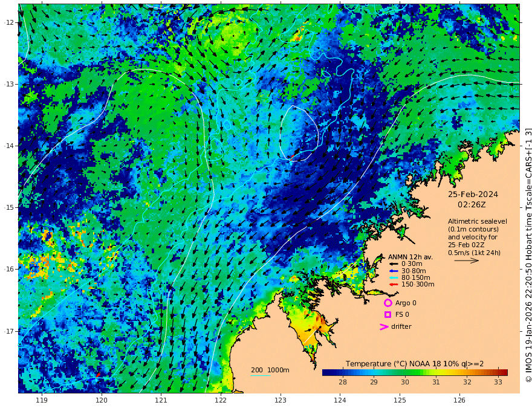Click the vertical IMOS copyright text
This screenshot has width=532, height=411.
coord(528,254)
